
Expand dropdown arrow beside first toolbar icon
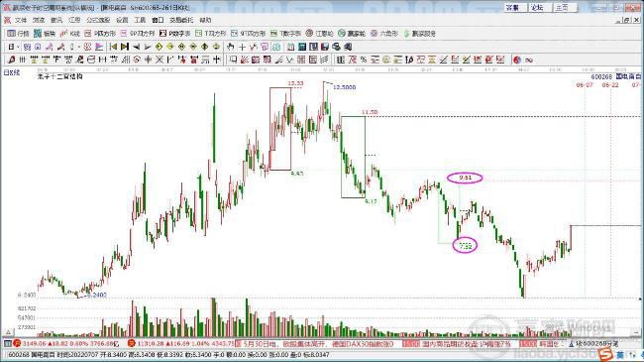coord(17,47)
